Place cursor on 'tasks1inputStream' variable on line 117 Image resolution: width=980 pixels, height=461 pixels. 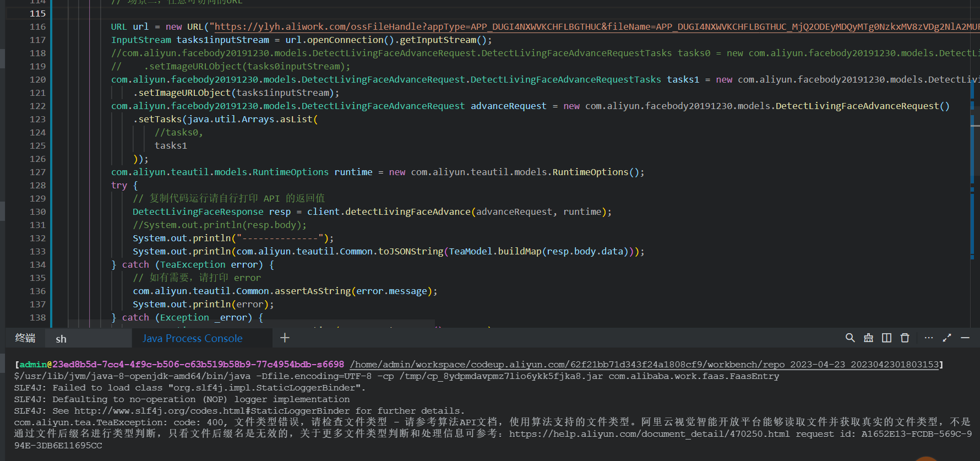(x=223, y=40)
